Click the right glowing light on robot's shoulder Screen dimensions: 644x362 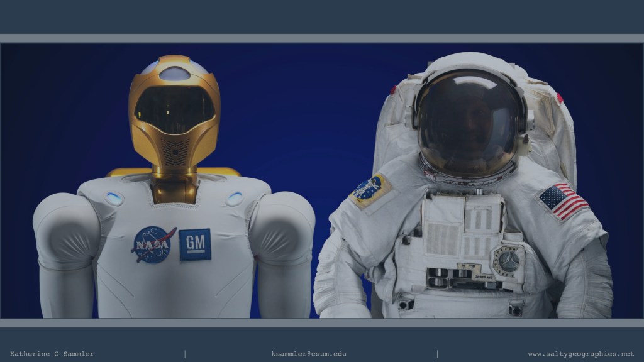235,199
